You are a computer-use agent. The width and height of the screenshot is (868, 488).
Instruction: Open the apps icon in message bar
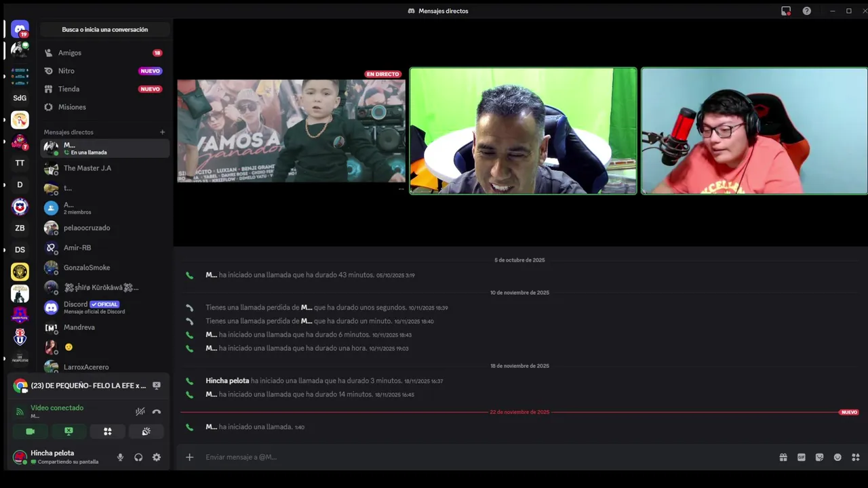point(856,457)
